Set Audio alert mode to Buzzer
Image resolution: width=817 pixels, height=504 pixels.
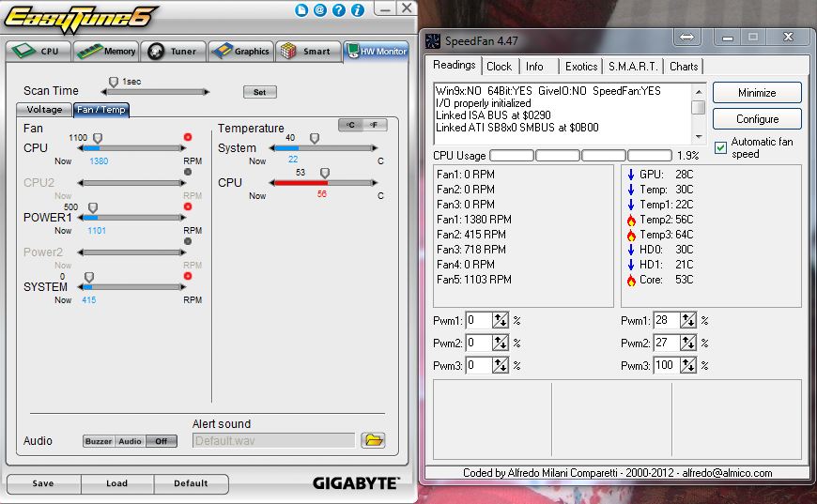point(98,441)
